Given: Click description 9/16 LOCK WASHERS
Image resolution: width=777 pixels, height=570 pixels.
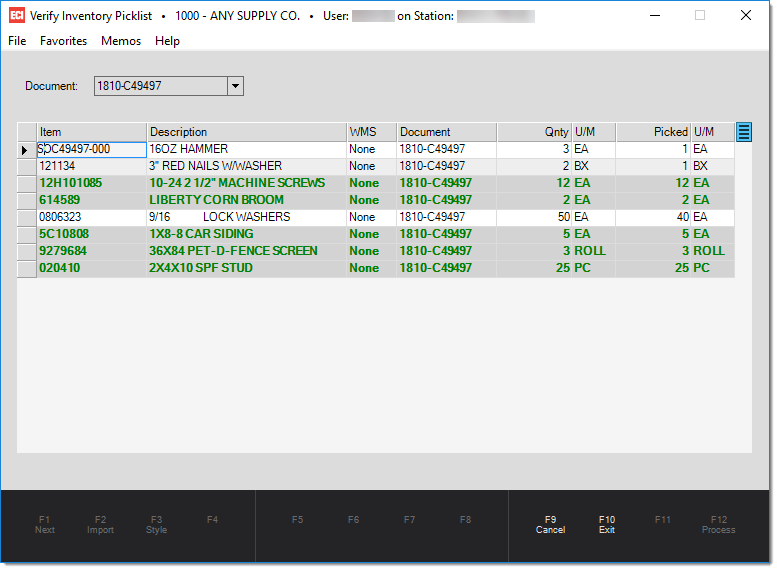Looking at the screenshot, I should (247, 217).
